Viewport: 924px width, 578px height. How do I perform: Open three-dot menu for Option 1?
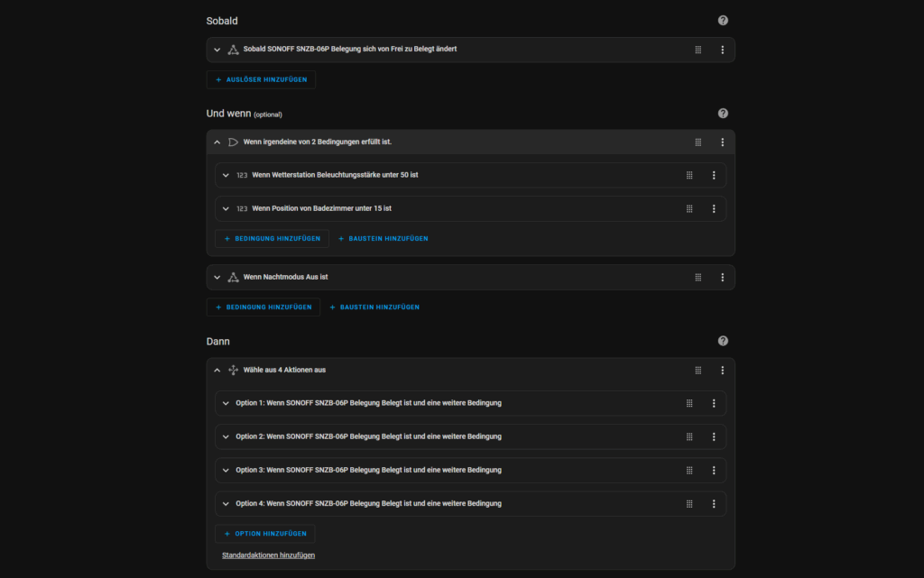(714, 403)
